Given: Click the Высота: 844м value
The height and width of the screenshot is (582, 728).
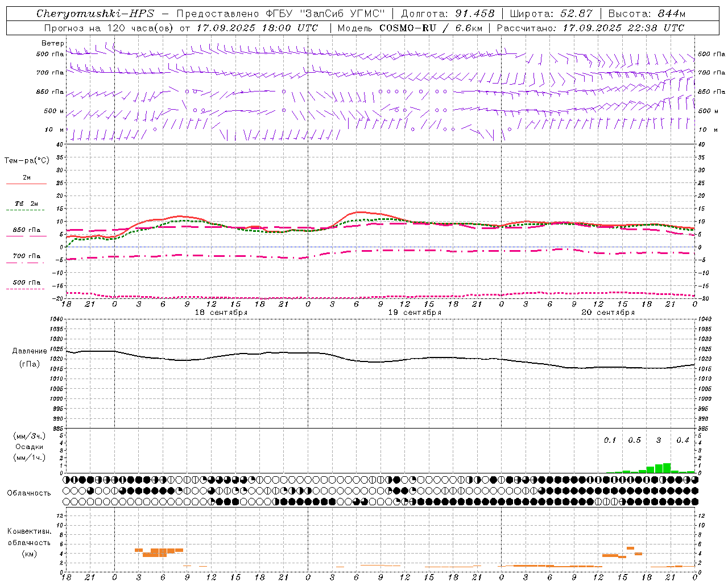Looking at the screenshot, I should 647,14.
